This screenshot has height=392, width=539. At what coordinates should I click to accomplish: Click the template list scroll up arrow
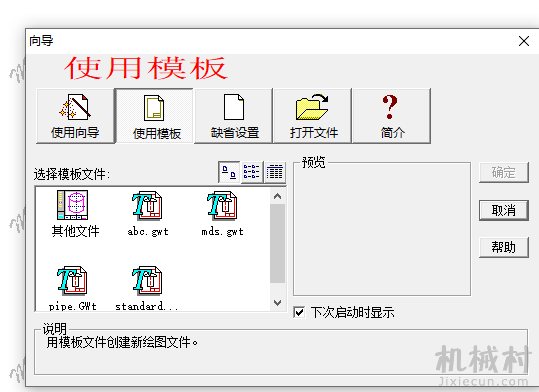coord(277,196)
